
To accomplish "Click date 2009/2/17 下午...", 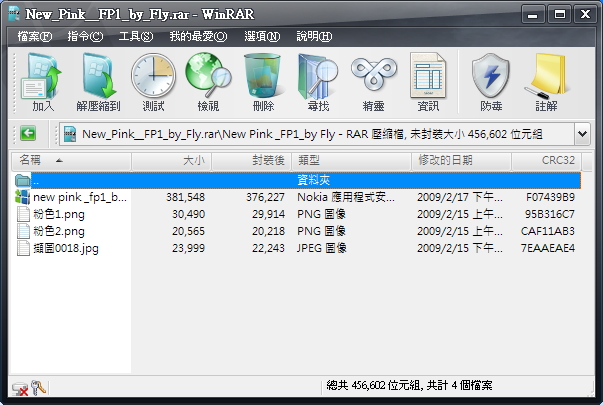I will pyautogui.click(x=460, y=197).
